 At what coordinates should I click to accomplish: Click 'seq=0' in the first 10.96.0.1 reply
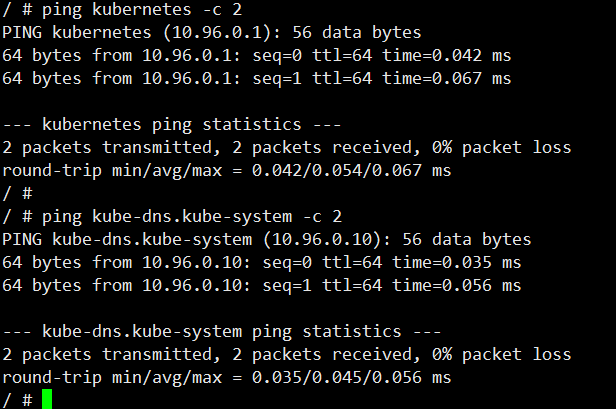[x=277, y=55]
